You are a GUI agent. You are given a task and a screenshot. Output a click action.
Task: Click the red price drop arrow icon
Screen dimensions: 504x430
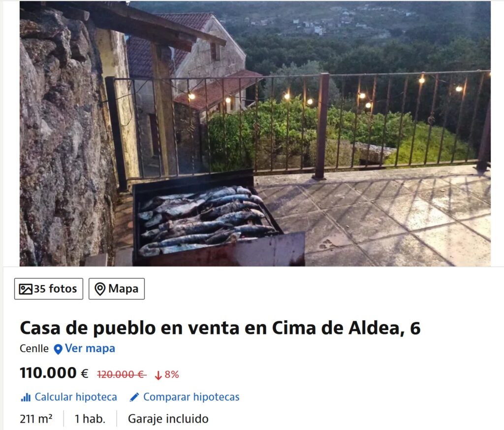pyautogui.click(x=158, y=375)
